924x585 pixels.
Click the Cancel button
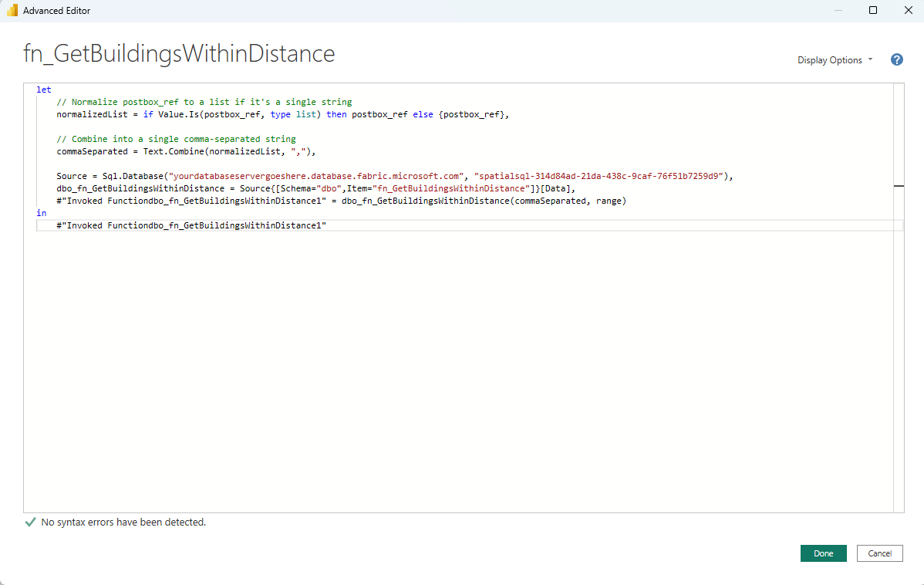(x=879, y=553)
